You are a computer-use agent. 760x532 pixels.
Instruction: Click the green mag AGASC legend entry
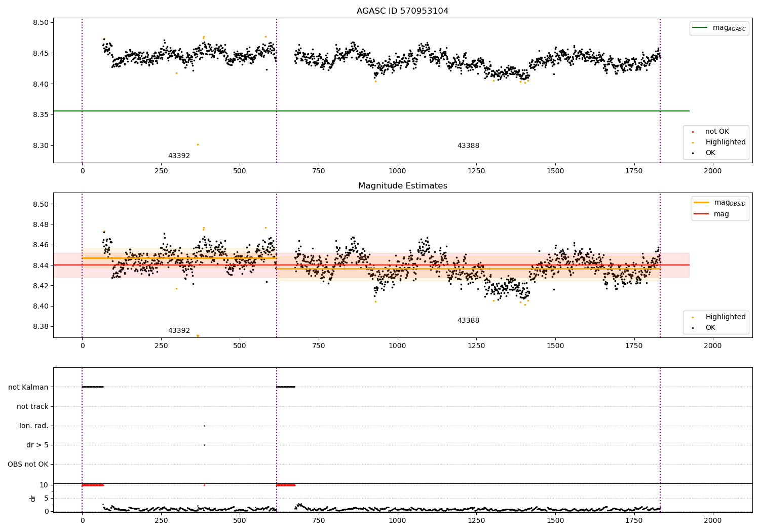[x=719, y=28]
